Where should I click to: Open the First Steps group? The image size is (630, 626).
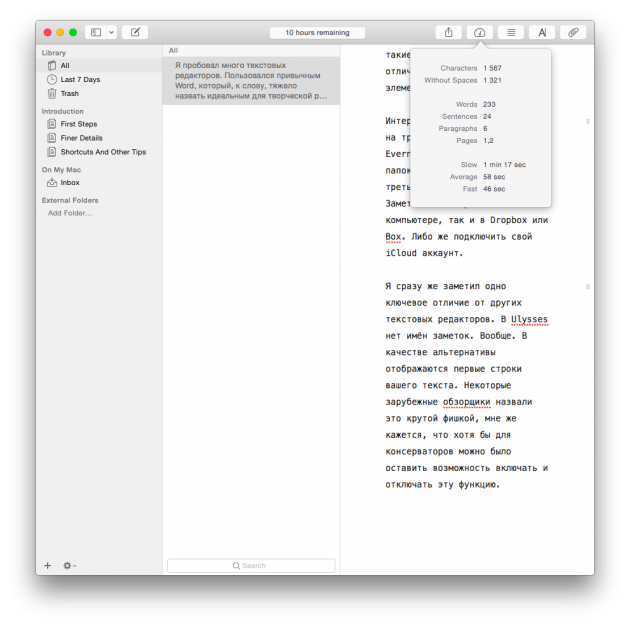(x=78, y=124)
